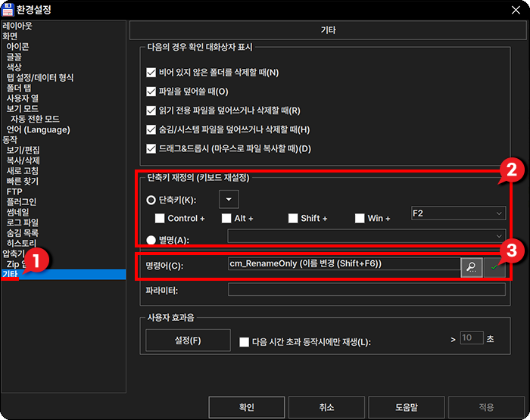Select the 단축키(K) radio button
The image size is (530, 420).
pos(151,200)
